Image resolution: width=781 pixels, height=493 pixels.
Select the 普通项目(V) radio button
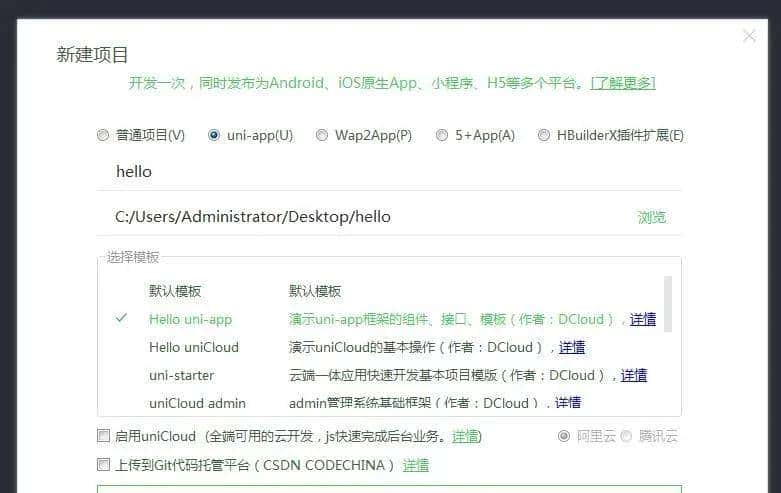point(103,135)
